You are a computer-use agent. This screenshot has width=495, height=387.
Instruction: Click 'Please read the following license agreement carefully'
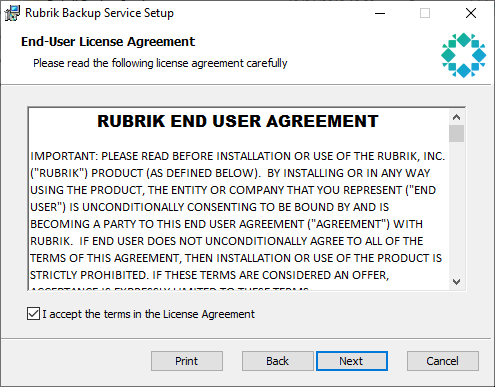(x=160, y=63)
